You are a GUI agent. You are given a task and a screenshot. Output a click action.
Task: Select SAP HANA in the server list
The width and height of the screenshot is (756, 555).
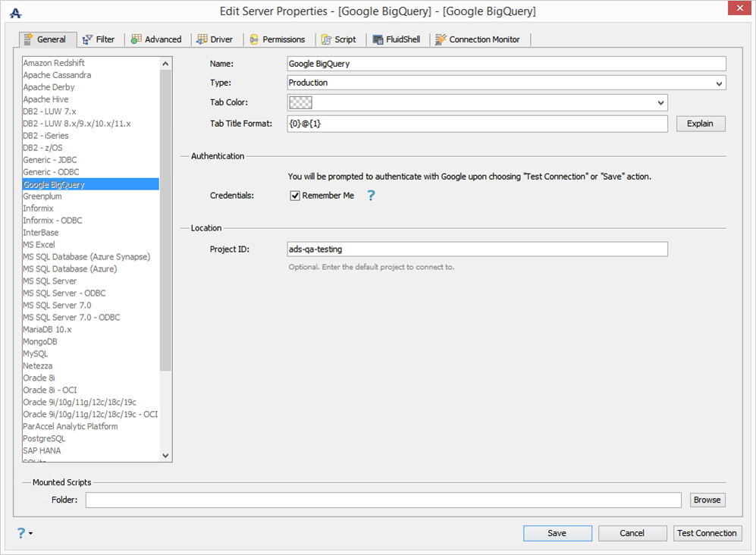pos(91,450)
